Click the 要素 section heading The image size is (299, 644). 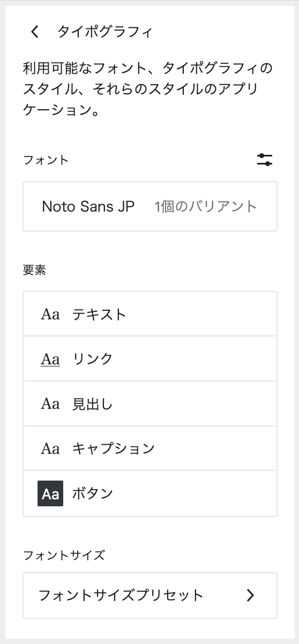[34, 270]
